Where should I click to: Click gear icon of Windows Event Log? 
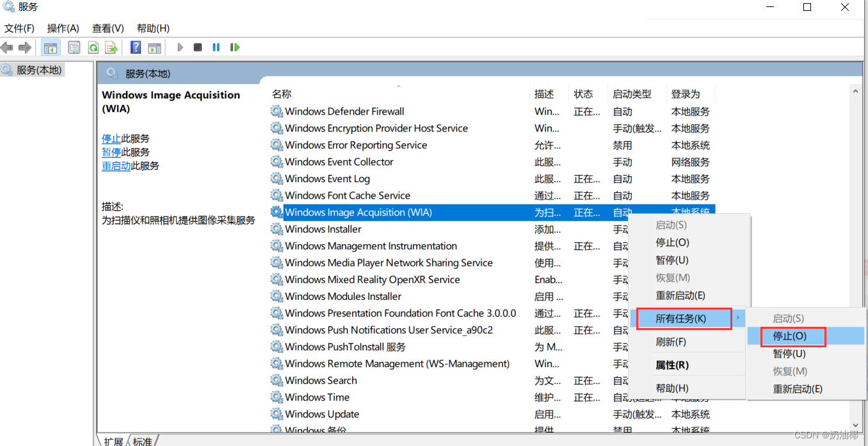tap(277, 179)
